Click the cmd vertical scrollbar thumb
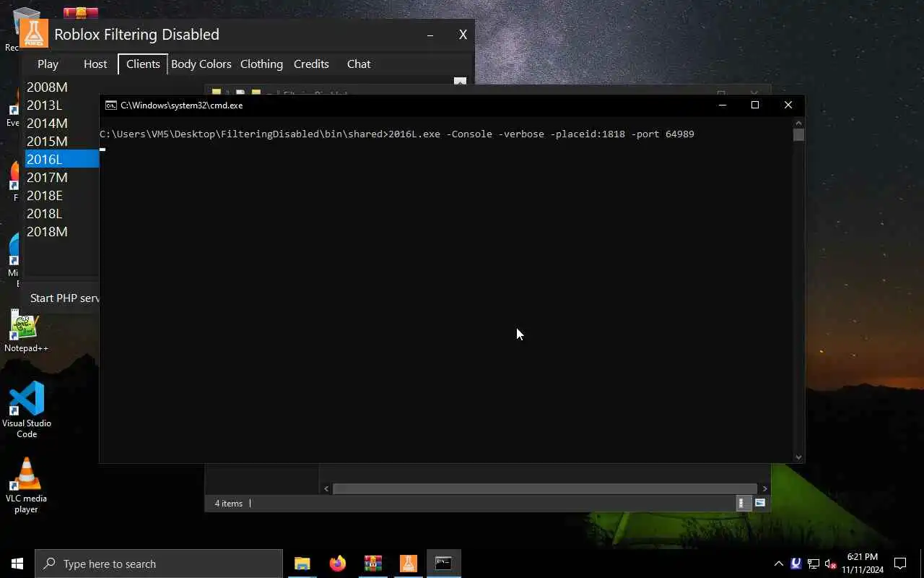This screenshot has height=578, width=924. pyautogui.click(x=798, y=135)
